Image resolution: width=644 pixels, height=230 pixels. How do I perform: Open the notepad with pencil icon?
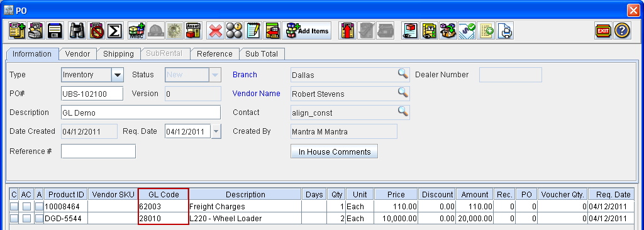click(253, 31)
